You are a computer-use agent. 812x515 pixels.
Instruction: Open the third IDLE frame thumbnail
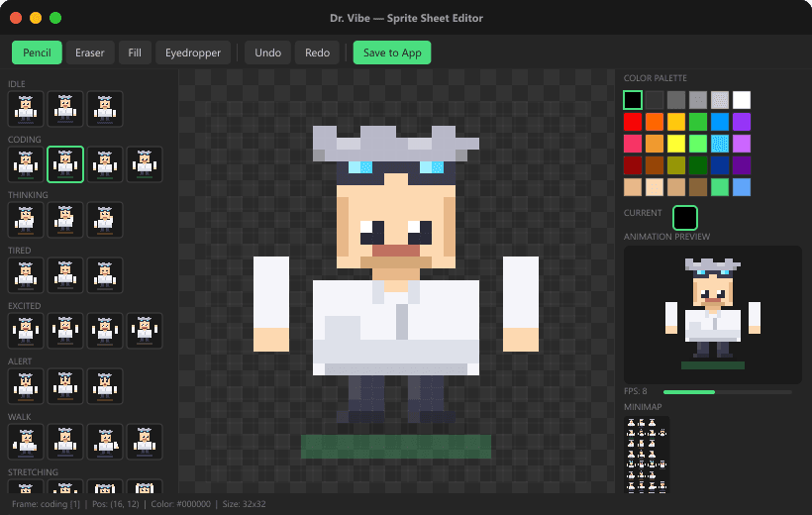[x=105, y=109]
